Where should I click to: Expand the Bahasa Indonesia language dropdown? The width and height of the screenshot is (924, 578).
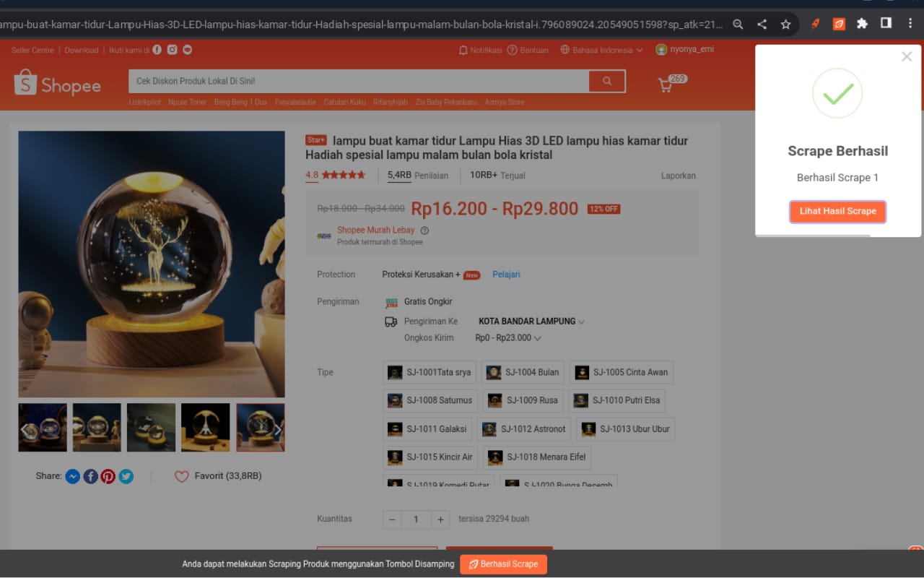point(601,50)
